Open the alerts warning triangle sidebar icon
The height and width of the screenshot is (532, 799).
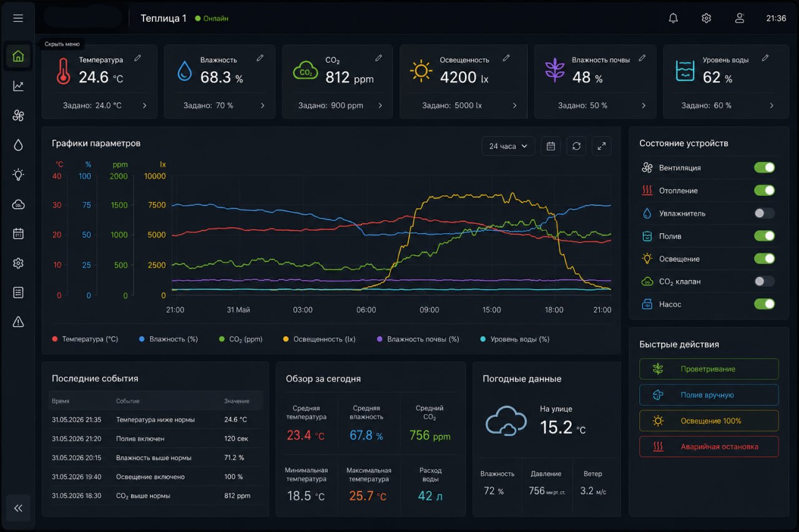(x=18, y=322)
